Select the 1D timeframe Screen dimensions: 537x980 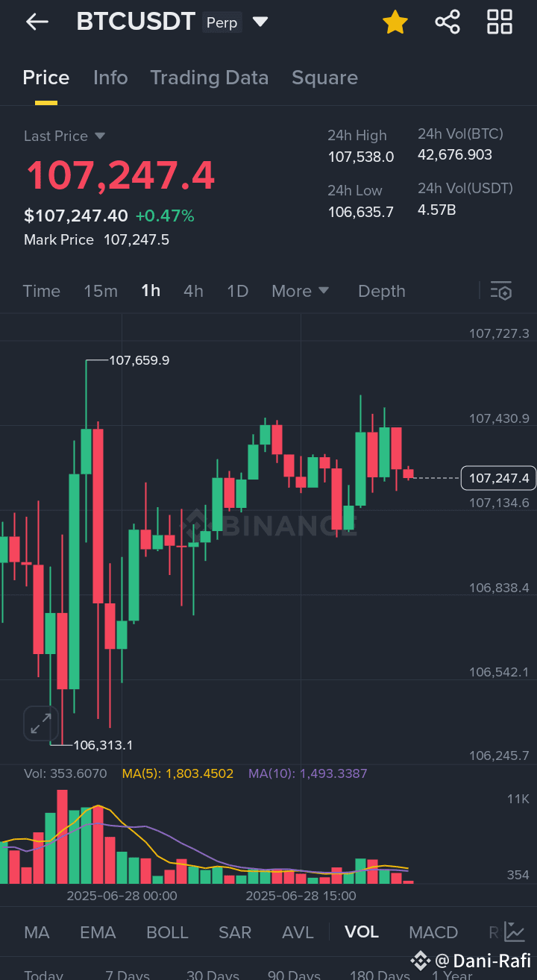coord(237,291)
